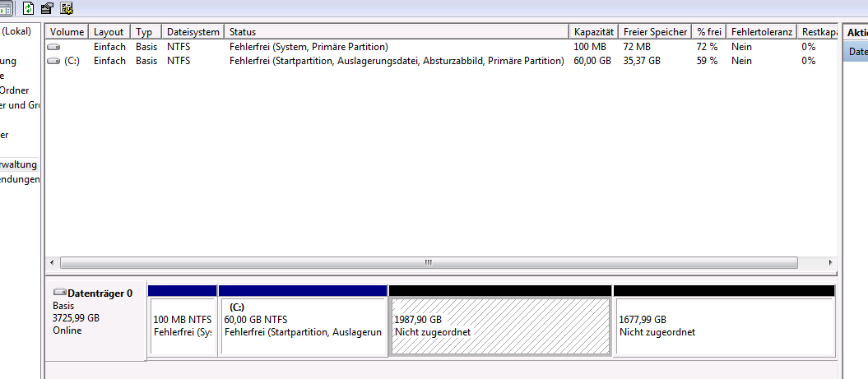The height and width of the screenshot is (379, 868).
Task: Select the 1677,99 GB unallocated space
Action: [724, 326]
